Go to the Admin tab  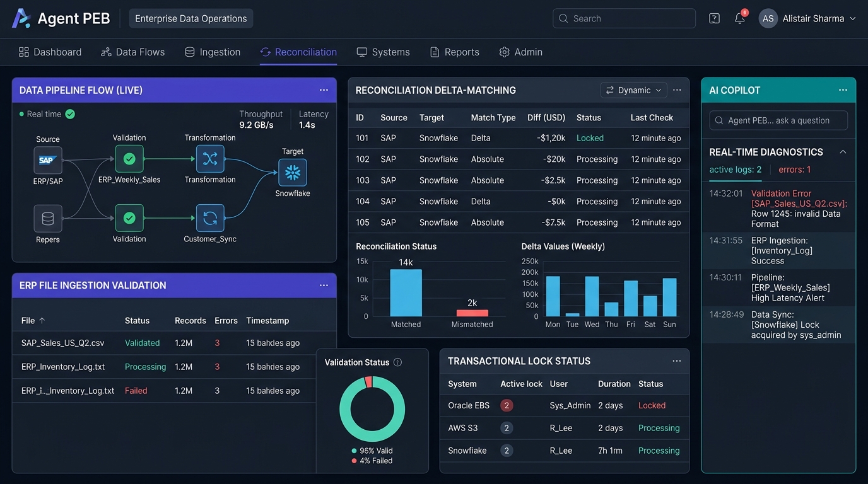(521, 52)
